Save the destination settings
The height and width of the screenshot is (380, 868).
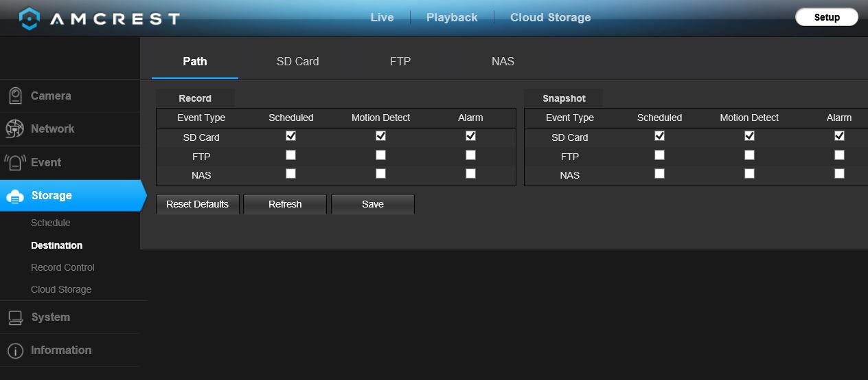pyautogui.click(x=373, y=204)
